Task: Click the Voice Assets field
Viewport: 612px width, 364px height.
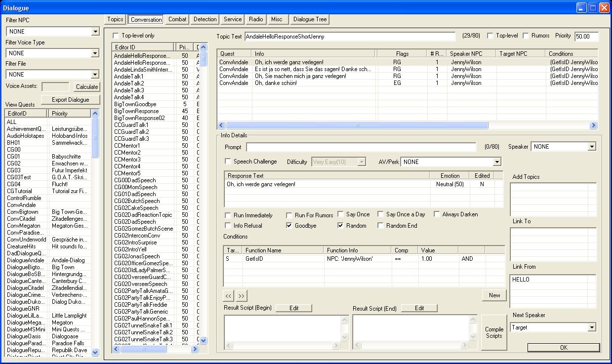Action: 56,87
